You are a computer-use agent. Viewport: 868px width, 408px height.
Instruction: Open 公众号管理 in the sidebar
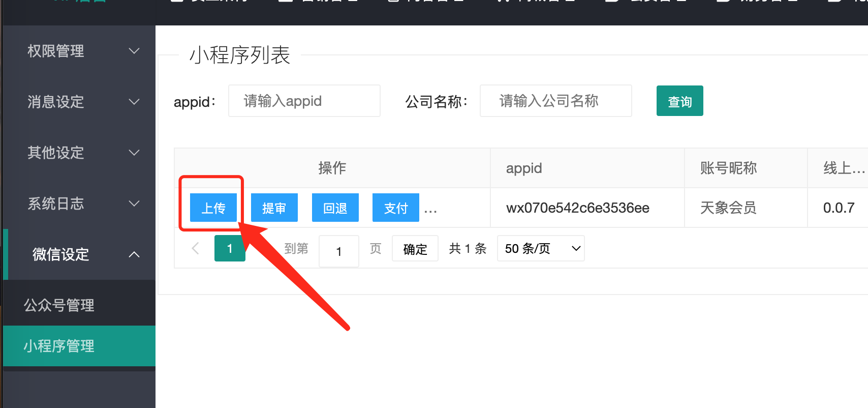(x=59, y=305)
